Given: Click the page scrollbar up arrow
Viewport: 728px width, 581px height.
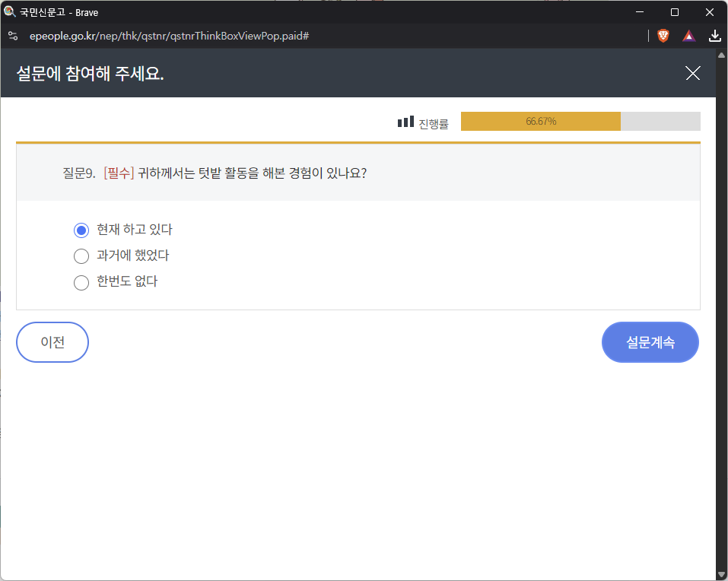Looking at the screenshot, I should [721, 56].
